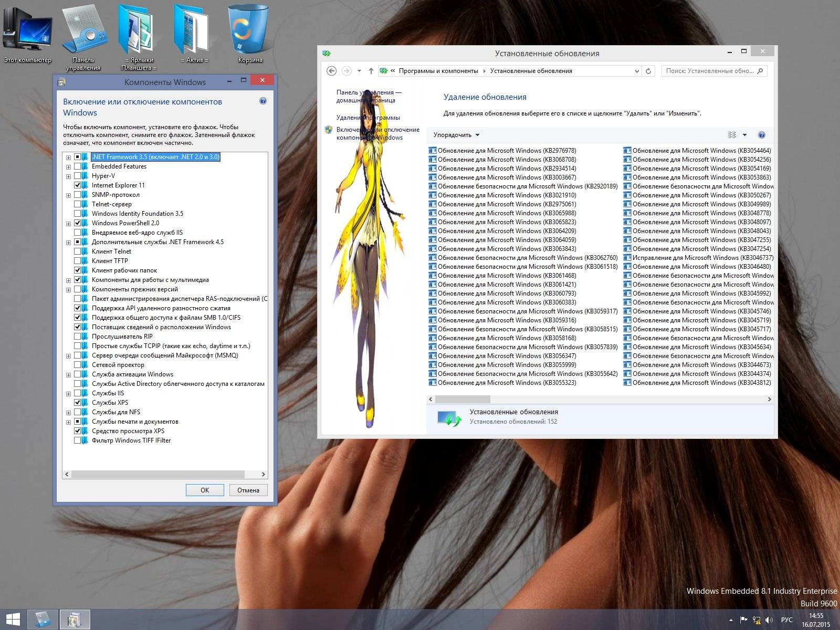Click the search magnifier icon
840x630 pixels.
[760, 71]
